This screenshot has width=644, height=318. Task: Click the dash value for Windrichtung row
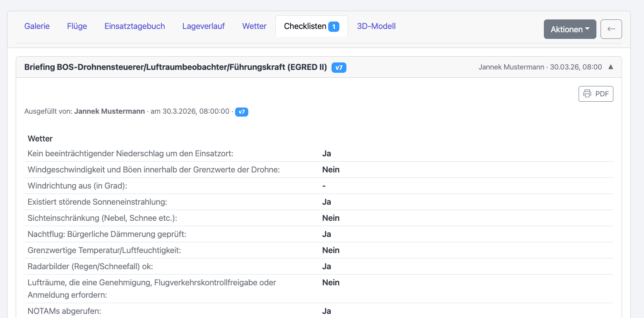[x=324, y=186]
